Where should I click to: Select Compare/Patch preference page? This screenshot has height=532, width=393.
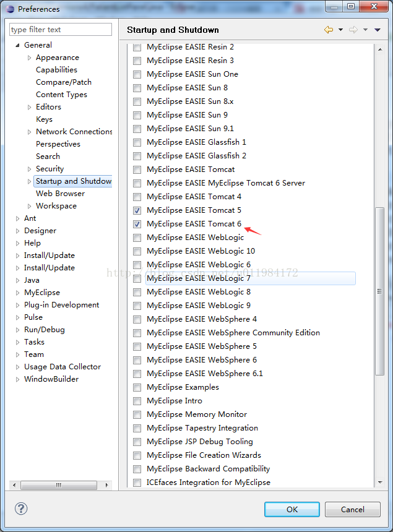[64, 82]
